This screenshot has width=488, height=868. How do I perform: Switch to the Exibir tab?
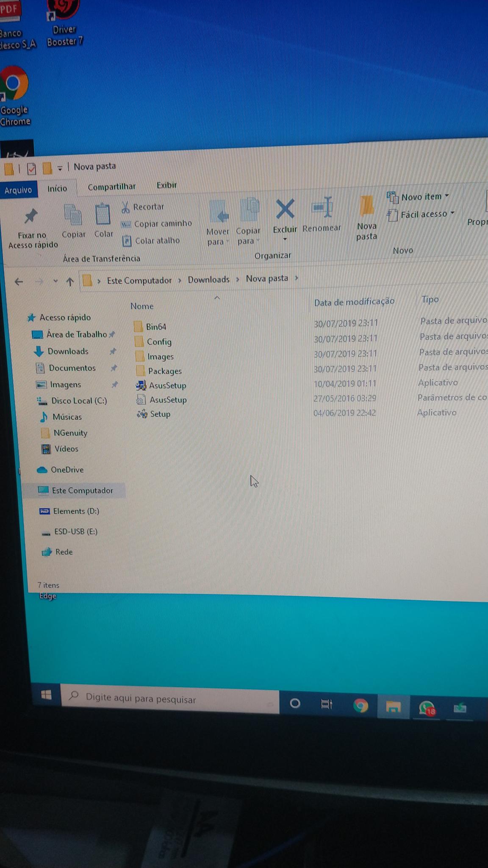click(x=166, y=185)
